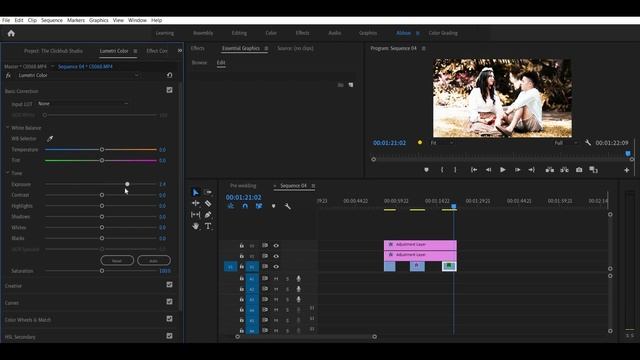Screen dimensions: 640x360
Task: Export frame with the camera icon
Action: (579, 170)
